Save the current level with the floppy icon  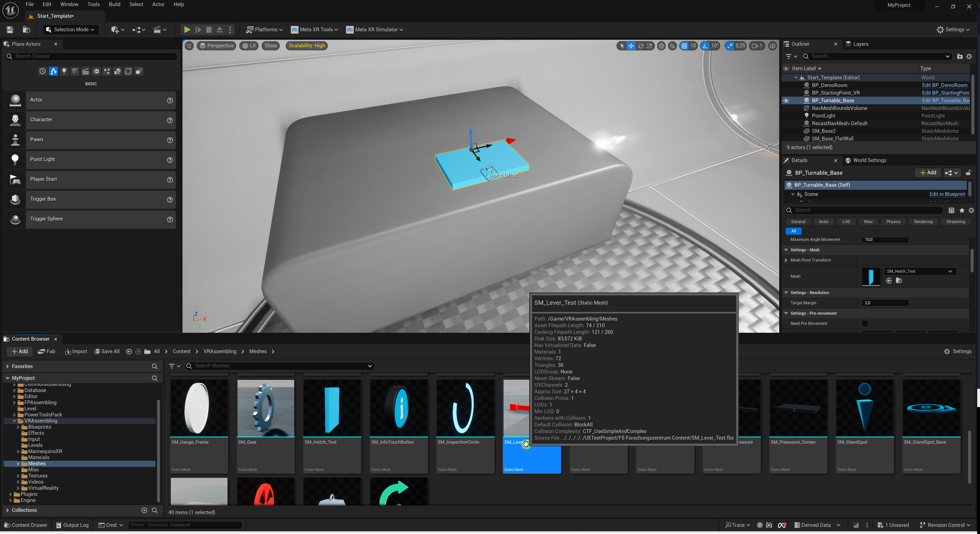(x=10, y=29)
